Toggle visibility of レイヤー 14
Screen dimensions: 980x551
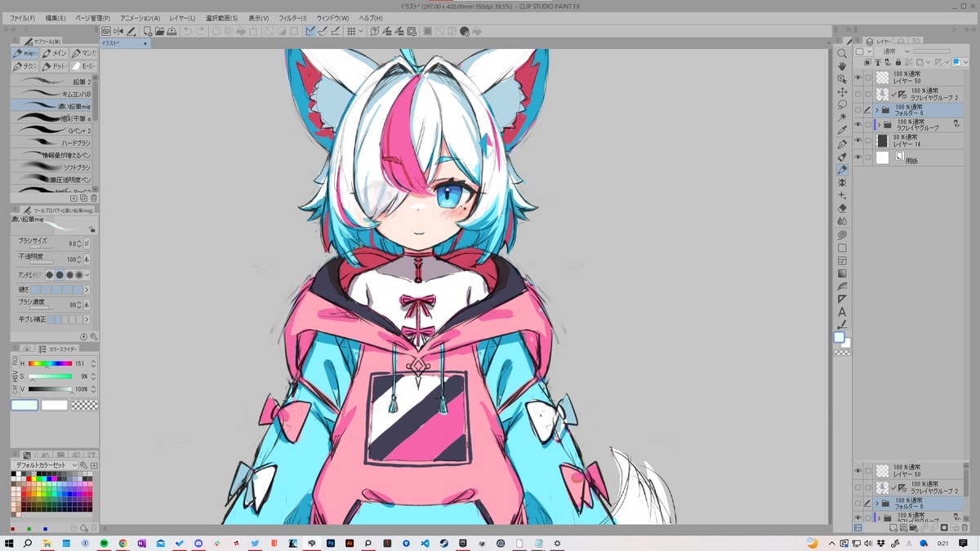coord(857,141)
